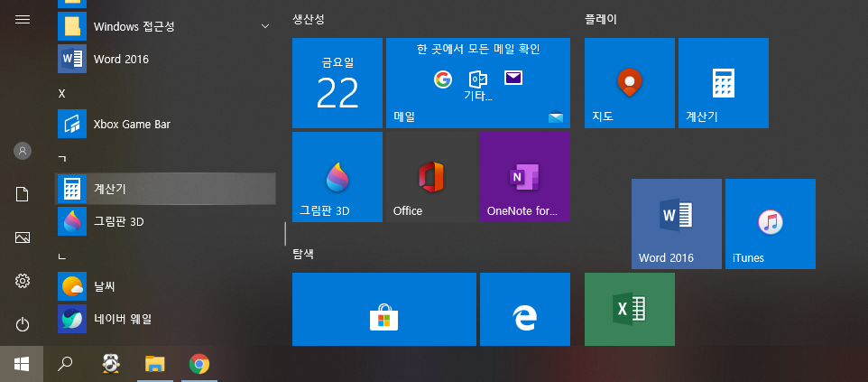This screenshot has width=868, height=382.
Task: Open the Microsoft Edge tile
Action: tap(525, 310)
